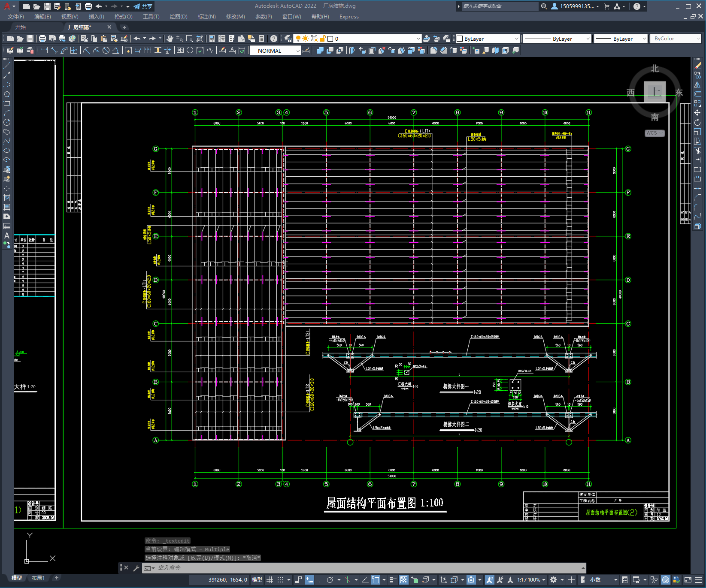Viewport: 706px width, 588px height.
Task: Open the ByLayer lineweight dropdown
Action: coord(621,39)
